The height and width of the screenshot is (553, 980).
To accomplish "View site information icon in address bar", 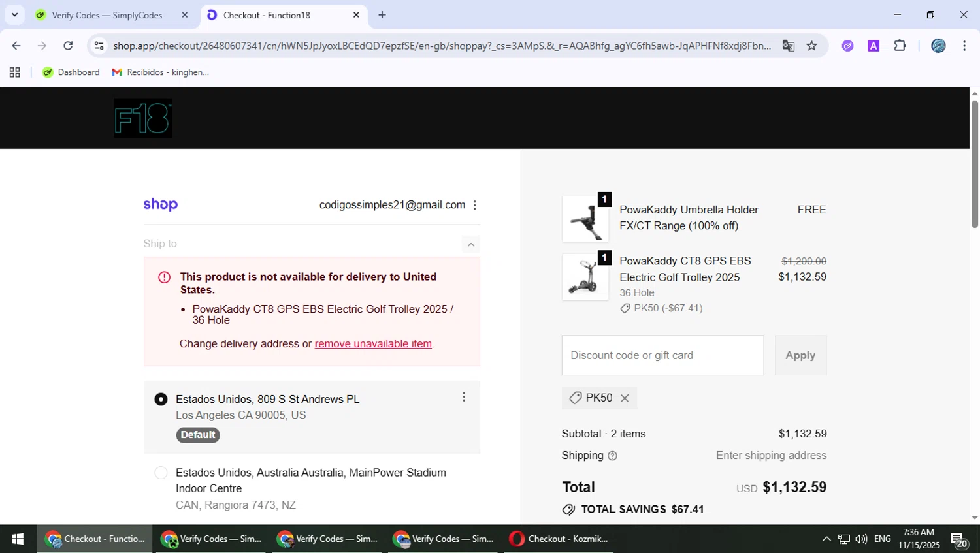I will [x=99, y=46].
